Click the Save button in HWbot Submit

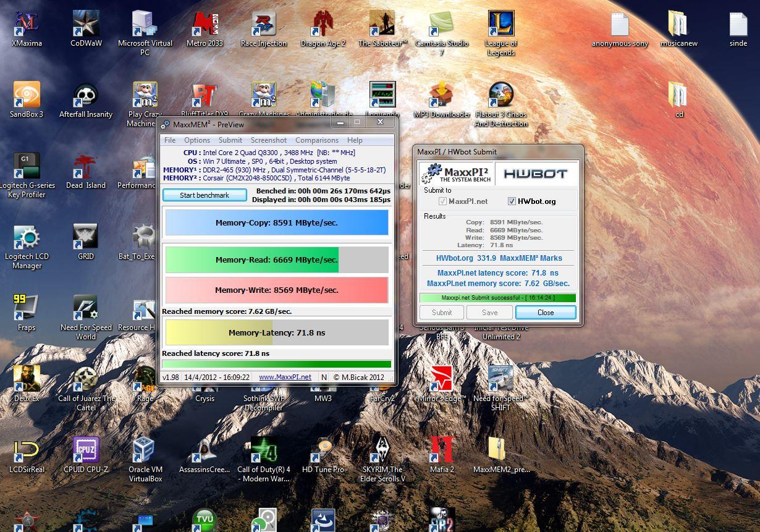(490, 312)
